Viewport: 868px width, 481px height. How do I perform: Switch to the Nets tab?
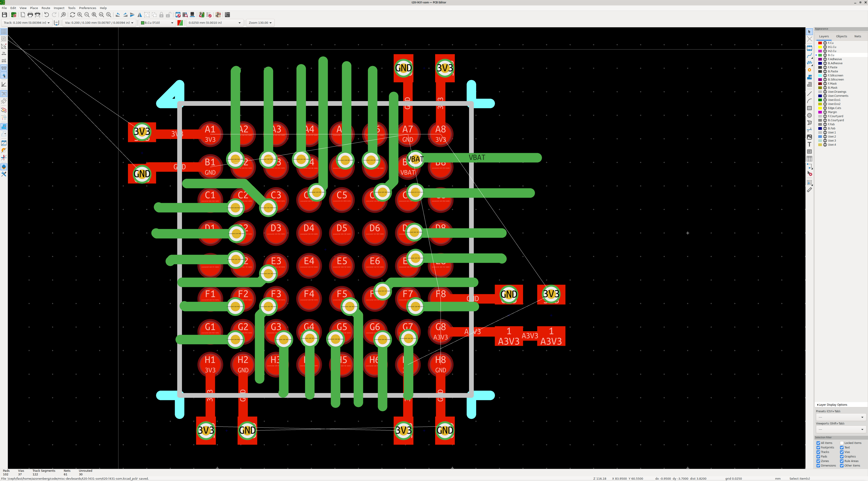pyautogui.click(x=858, y=36)
